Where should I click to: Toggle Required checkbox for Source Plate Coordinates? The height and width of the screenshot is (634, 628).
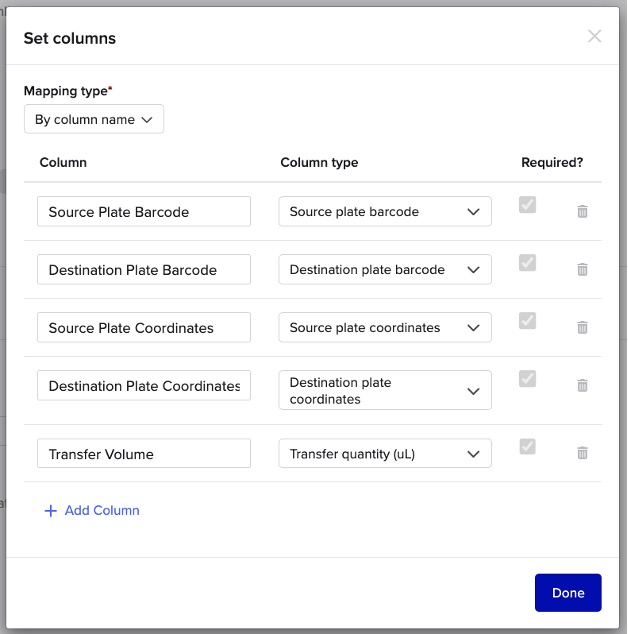(527, 321)
